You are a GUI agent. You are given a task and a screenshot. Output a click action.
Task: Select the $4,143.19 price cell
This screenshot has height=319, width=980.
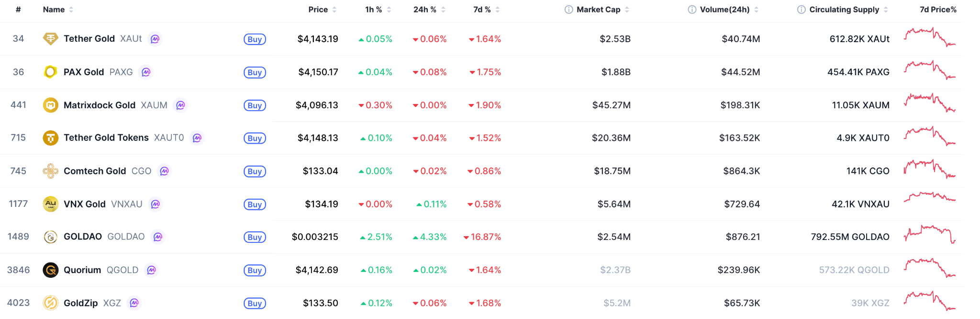(318, 39)
